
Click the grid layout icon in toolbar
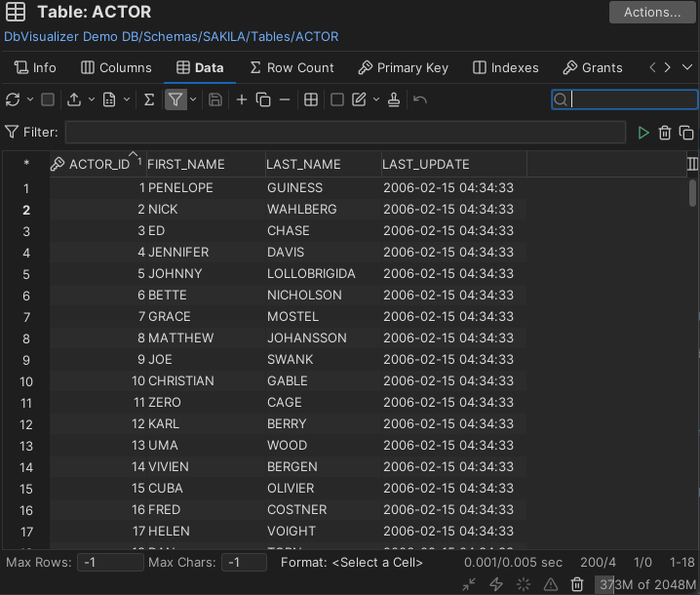pos(311,99)
